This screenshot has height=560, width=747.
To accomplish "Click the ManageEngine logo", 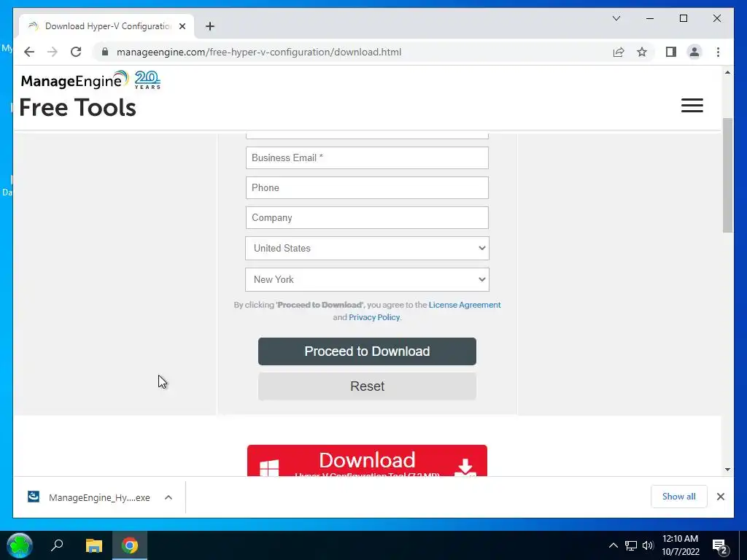I will click(x=75, y=80).
